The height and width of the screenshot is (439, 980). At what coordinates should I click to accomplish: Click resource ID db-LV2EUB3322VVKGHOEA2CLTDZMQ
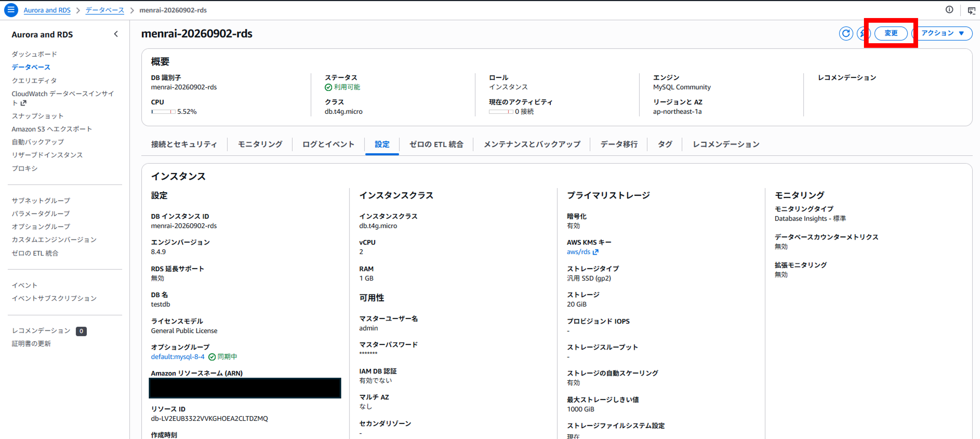click(x=209, y=419)
